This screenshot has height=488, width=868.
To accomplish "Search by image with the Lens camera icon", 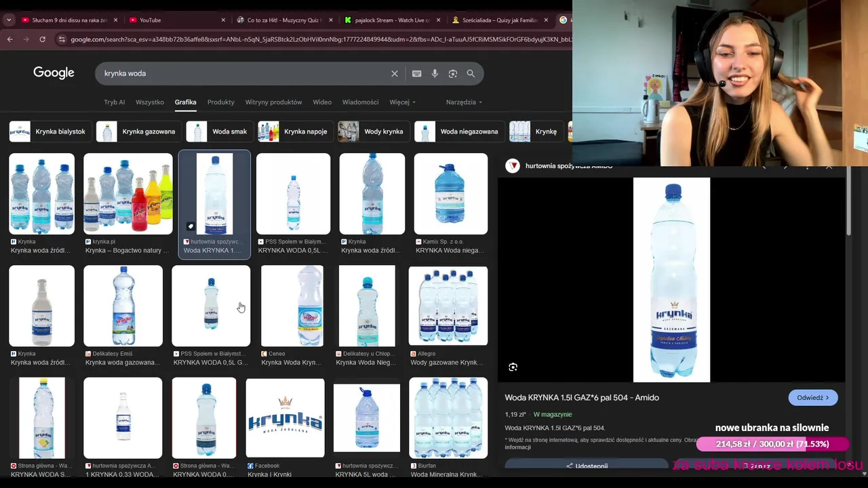I will click(x=452, y=73).
